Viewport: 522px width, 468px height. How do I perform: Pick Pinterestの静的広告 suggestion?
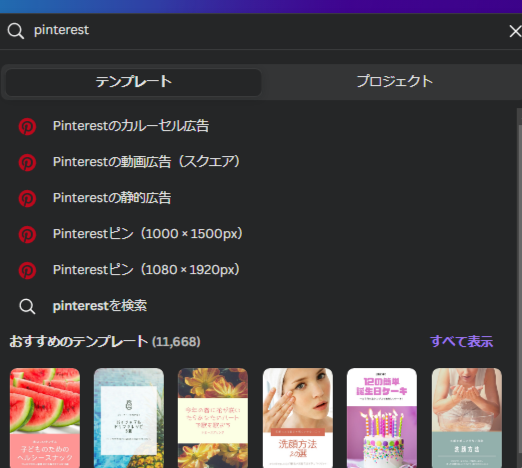click(x=112, y=198)
